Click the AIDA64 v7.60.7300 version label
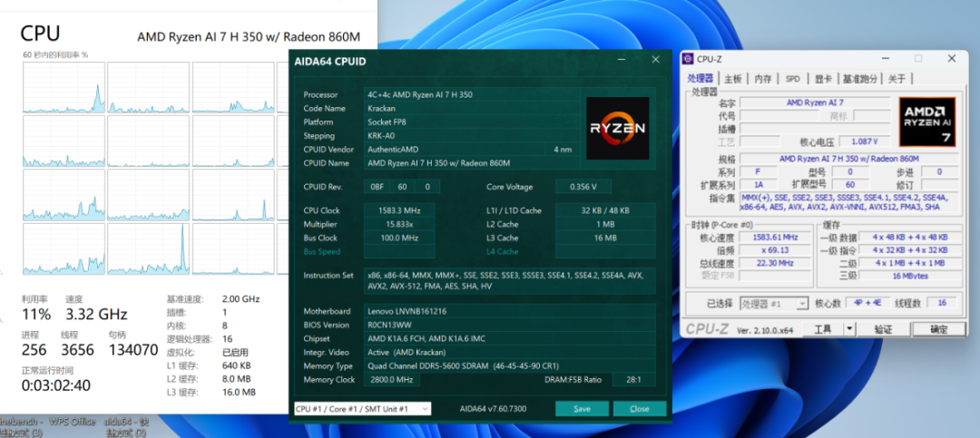 493,409
